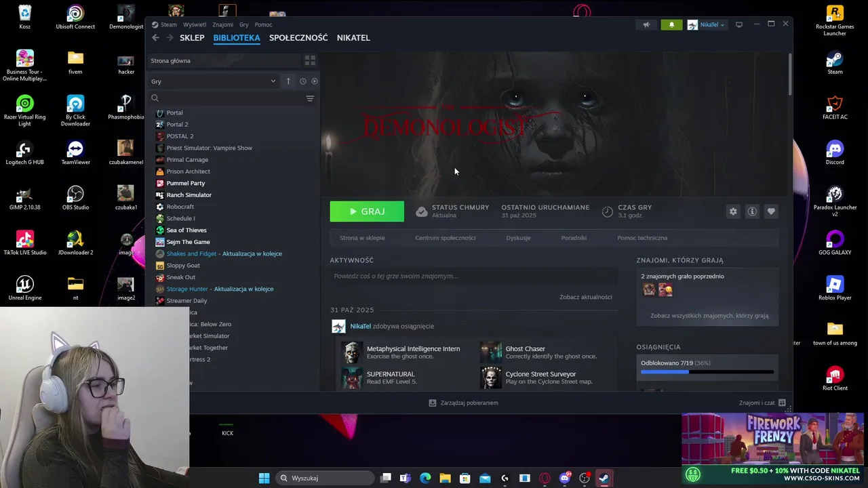868x488 pixels.
Task: Open the Steam menu
Action: click(169, 24)
